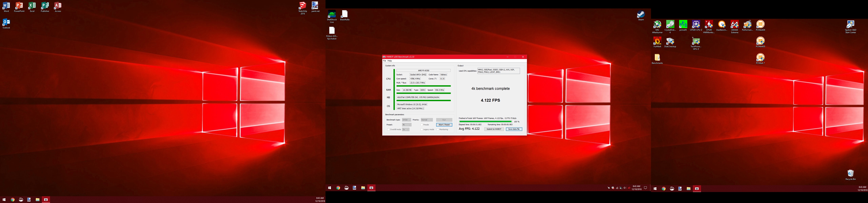Image resolution: width=868 pixels, height=203 pixels.
Task: Open the Steam desktop shortcut
Action: tap(641, 15)
